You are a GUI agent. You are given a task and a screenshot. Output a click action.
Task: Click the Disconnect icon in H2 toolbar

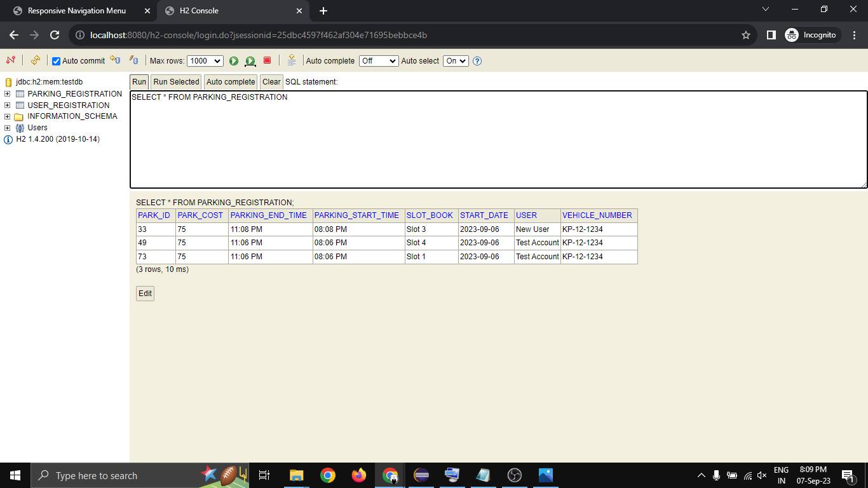(11, 60)
